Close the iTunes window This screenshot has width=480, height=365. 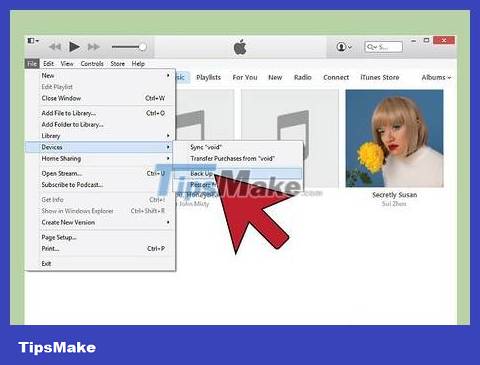pos(444,40)
